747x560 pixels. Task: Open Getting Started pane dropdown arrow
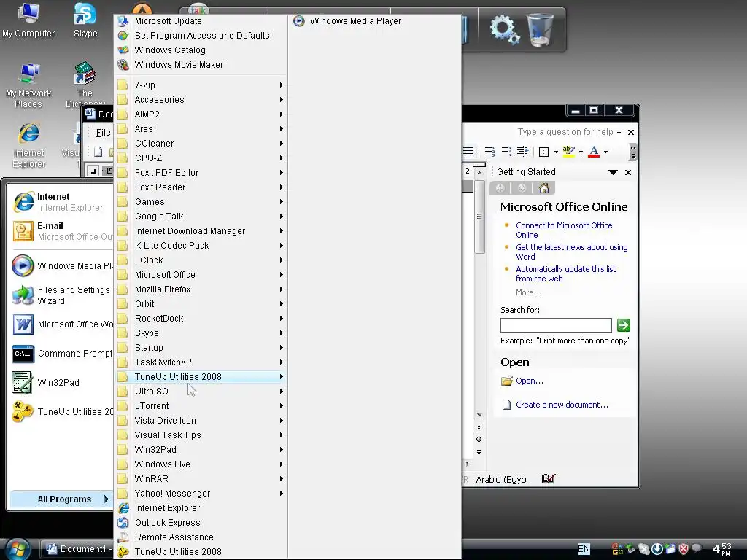tap(613, 172)
